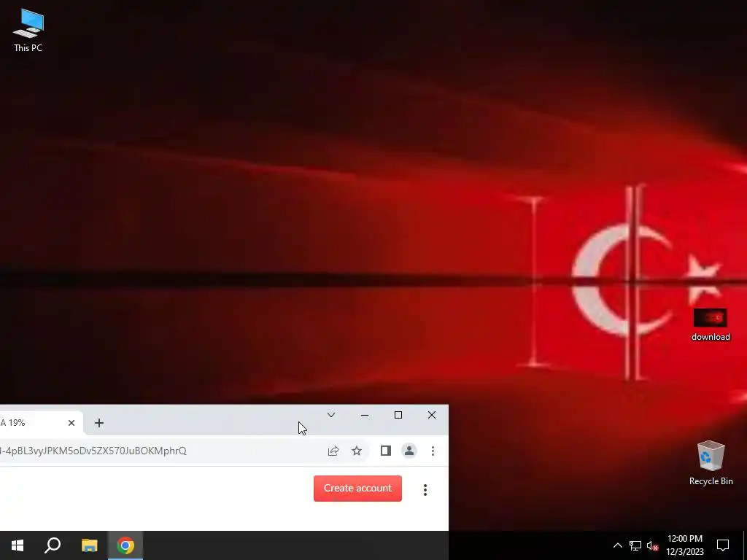Select the download file on the desktop

(x=711, y=324)
